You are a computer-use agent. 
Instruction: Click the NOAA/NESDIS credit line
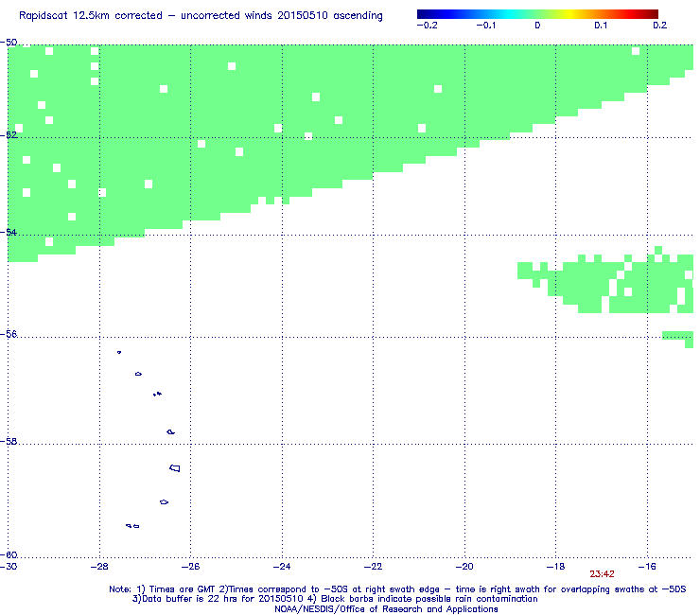tap(386, 609)
